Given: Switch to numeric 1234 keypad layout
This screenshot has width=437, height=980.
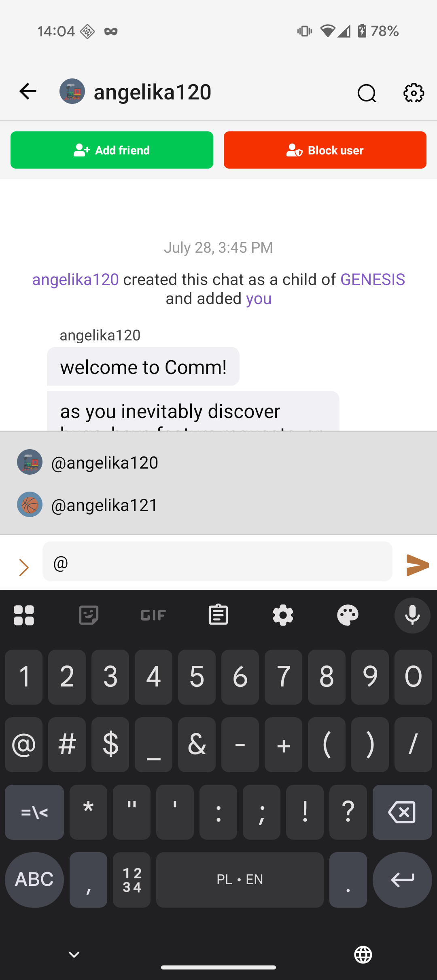Looking at the screenshot, I should click(x=132, y=880).
